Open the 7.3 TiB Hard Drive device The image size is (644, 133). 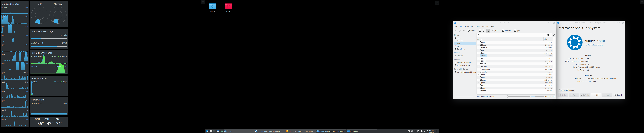pos(465,65)
